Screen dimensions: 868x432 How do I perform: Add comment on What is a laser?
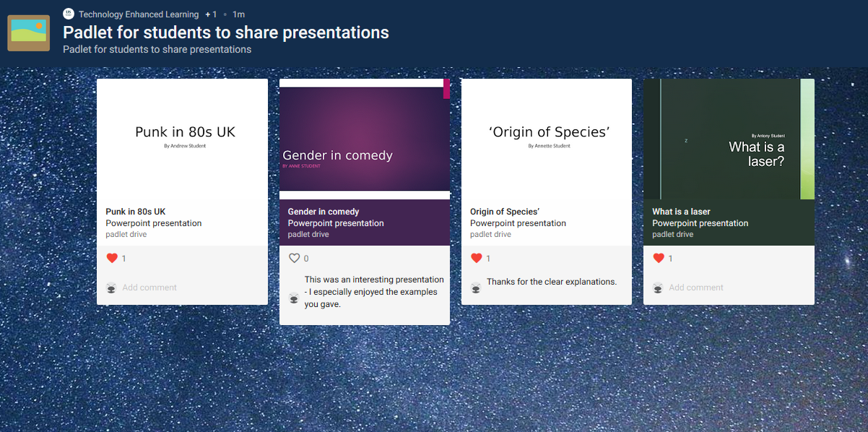(695, 288)
